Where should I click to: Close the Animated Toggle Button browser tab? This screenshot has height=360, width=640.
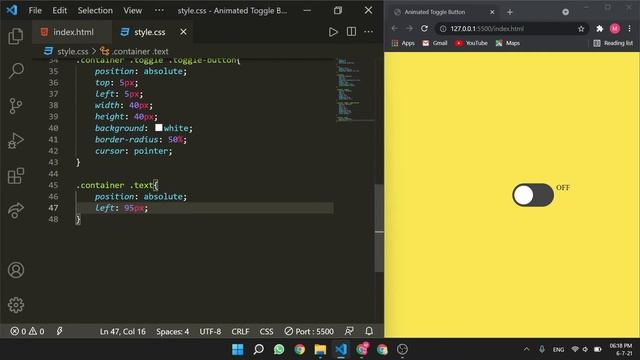pos(492,12)
